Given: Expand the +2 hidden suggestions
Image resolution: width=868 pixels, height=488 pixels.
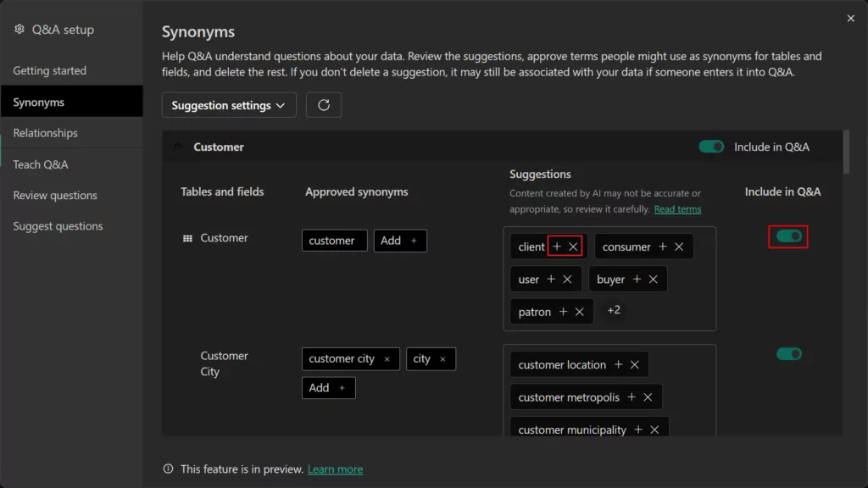Looking at the screenshot, I should (x=613, y=310).
